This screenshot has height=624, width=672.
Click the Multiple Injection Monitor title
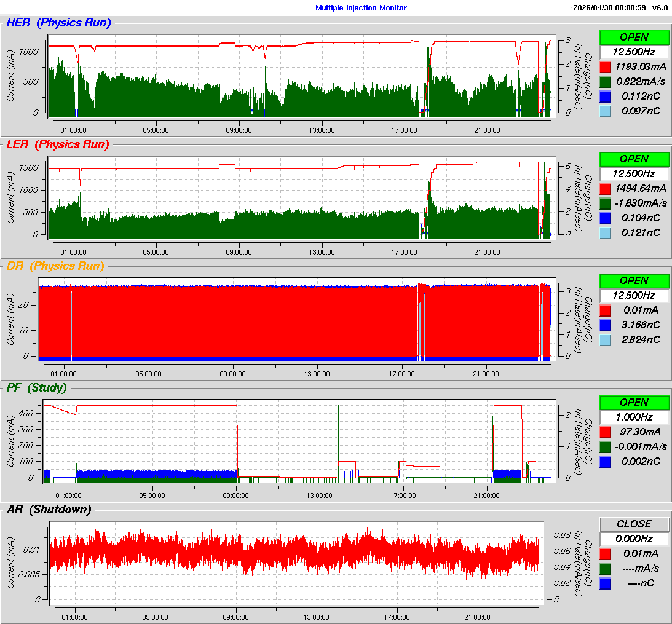point(361,8)
